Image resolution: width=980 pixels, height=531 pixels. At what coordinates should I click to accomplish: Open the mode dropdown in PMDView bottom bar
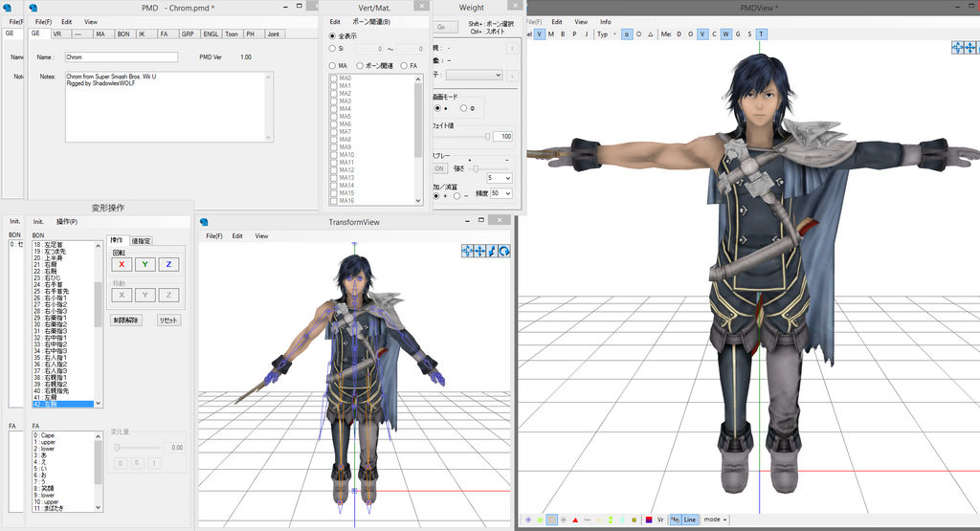(715, 520)
